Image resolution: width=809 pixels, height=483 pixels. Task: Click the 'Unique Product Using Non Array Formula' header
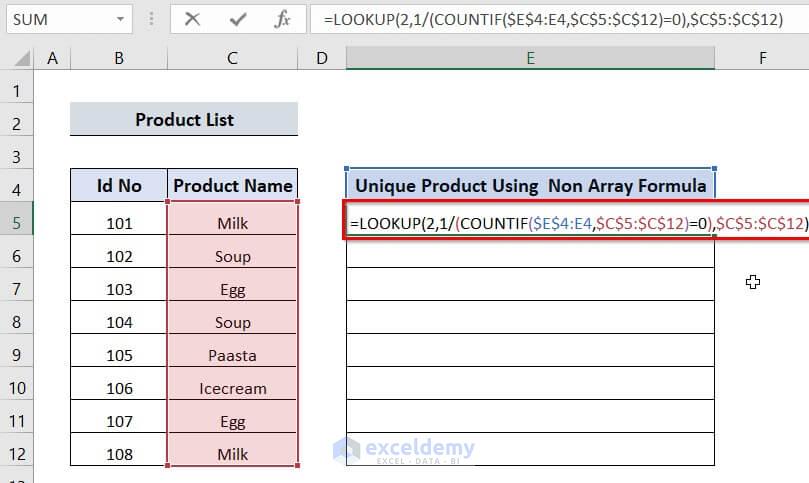coord(530,185)
